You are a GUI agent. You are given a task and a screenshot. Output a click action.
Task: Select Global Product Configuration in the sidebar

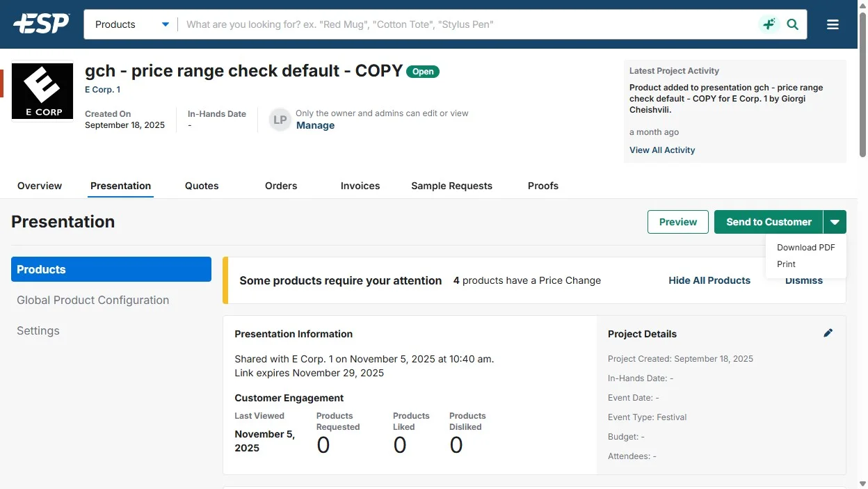click(93, 300)
